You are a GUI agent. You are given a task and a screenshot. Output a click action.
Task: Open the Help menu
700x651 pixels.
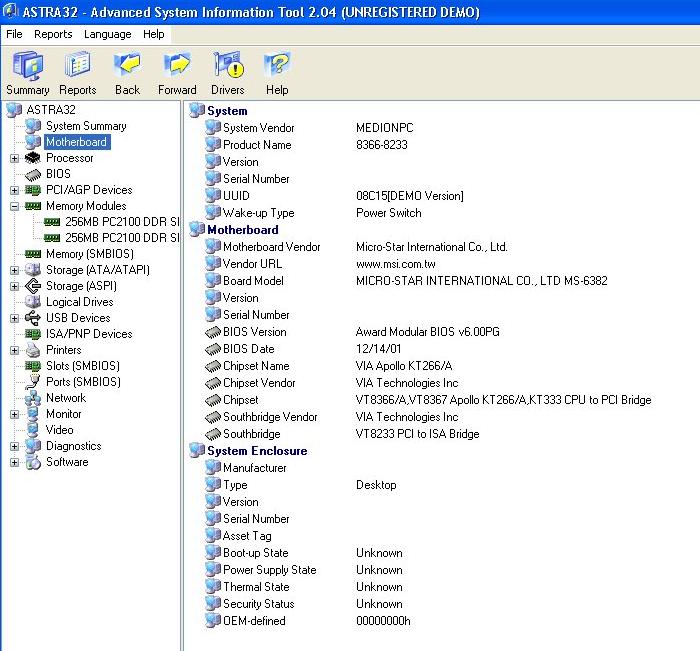coord(154,34)
